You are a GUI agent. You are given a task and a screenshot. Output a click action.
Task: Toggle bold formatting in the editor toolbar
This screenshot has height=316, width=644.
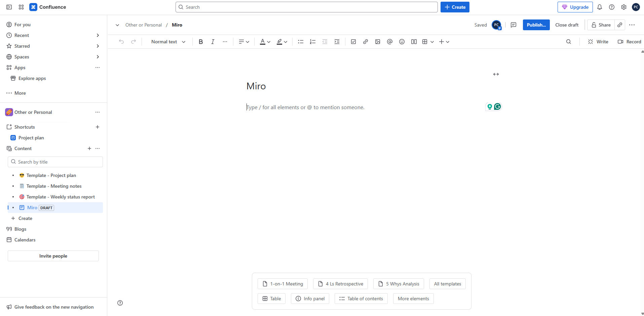point(201,42)
